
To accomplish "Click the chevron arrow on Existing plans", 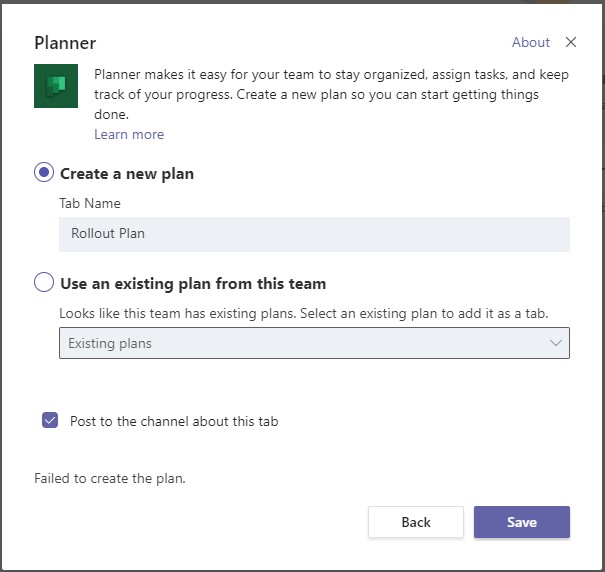I will click(556, 343).
